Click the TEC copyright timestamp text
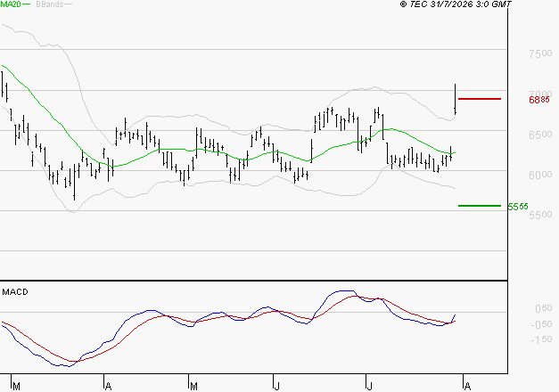 coord(456,4)
